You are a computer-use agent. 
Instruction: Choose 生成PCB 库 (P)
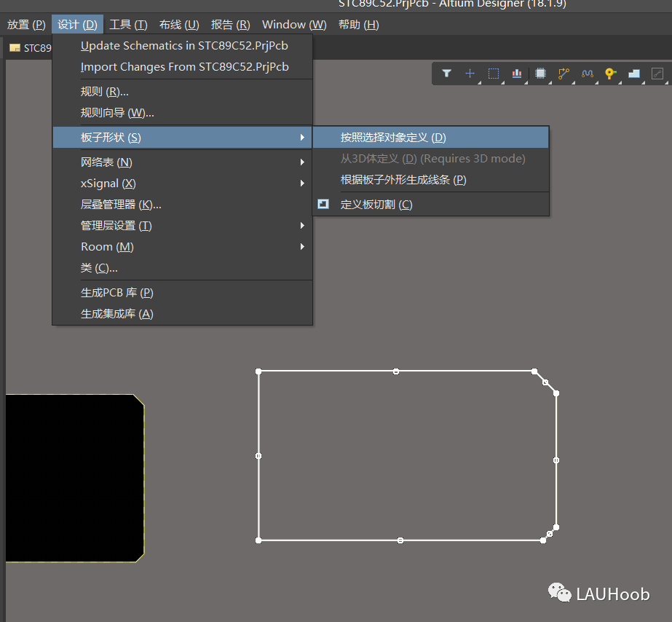(x=183, y=293)
